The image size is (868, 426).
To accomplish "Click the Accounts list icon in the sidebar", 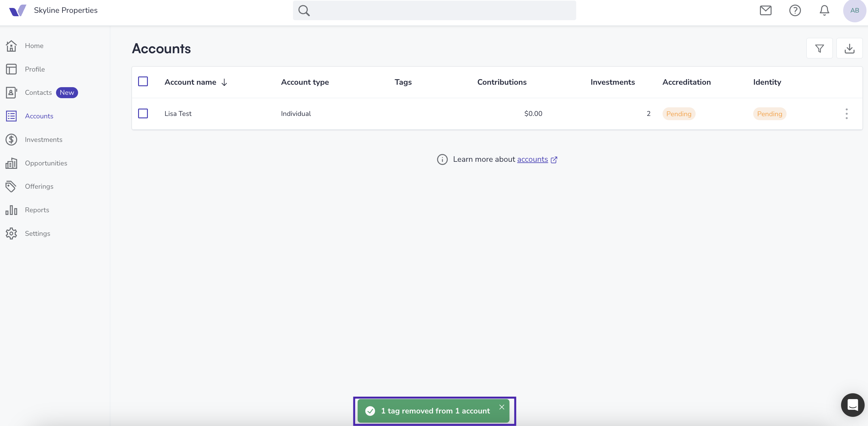I will [x=11, y=116].
